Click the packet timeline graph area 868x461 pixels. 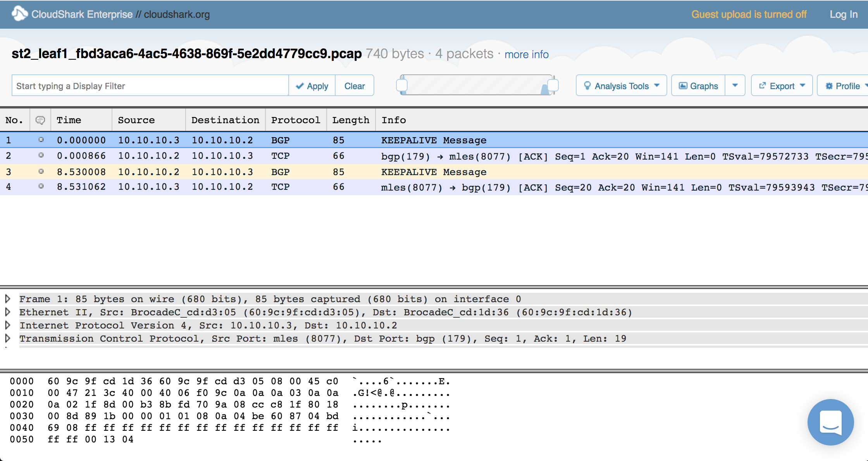click(477, 85)
